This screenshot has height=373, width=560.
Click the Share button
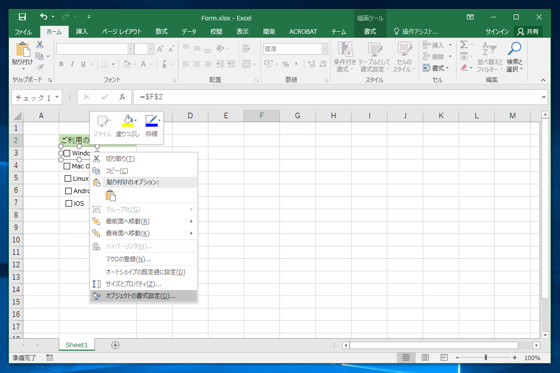click(528, 31)
